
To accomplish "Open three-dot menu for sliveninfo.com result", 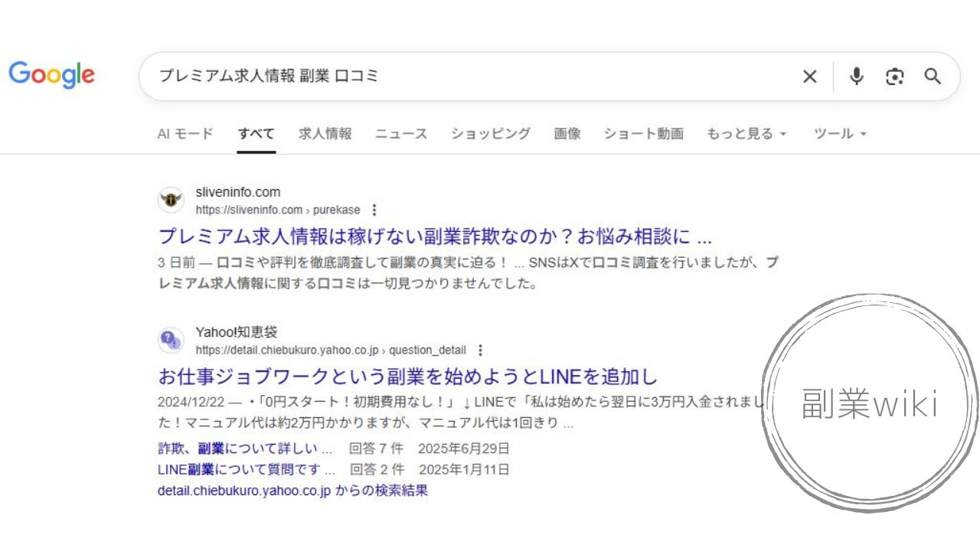I will click(374, 210).
